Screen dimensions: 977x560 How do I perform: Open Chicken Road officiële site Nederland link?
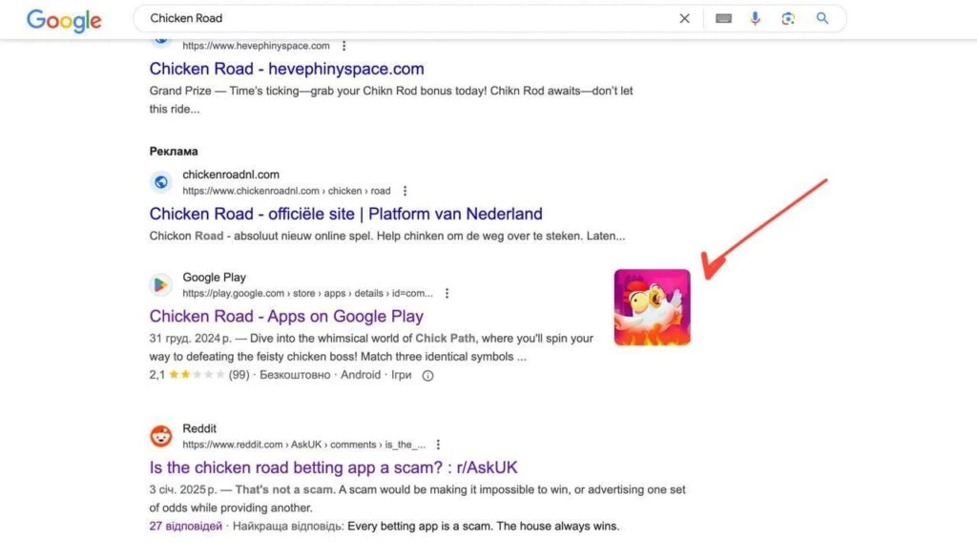(345, 214)
